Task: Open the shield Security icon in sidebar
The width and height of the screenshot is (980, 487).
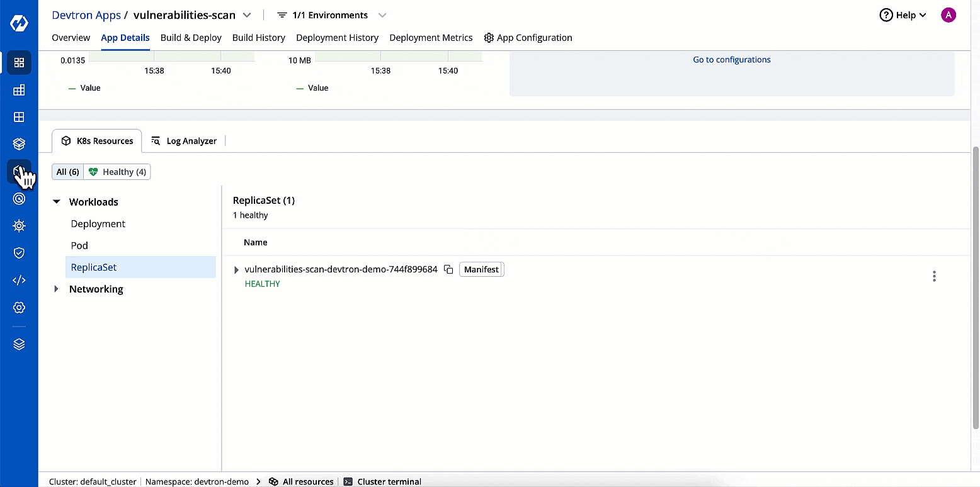Action: point(19,253)
